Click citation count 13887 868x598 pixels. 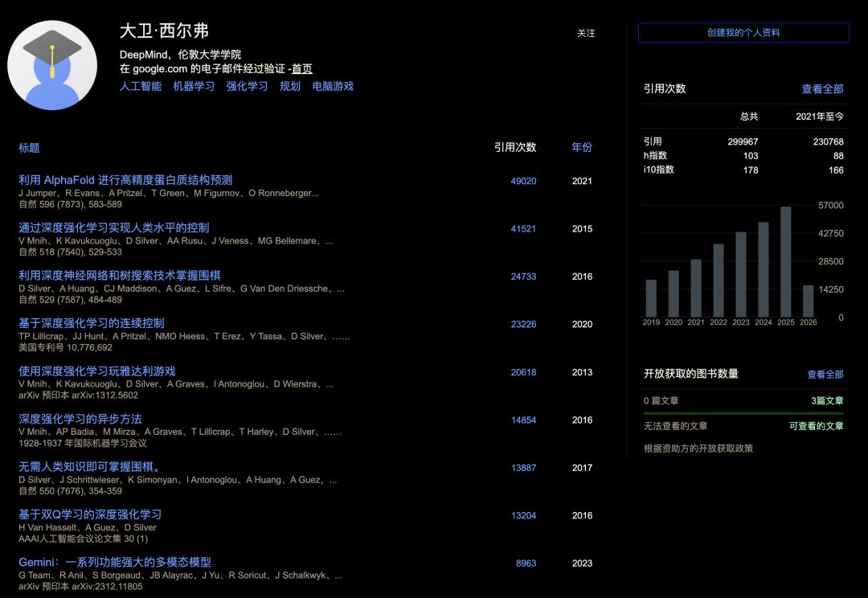(523, 468)
